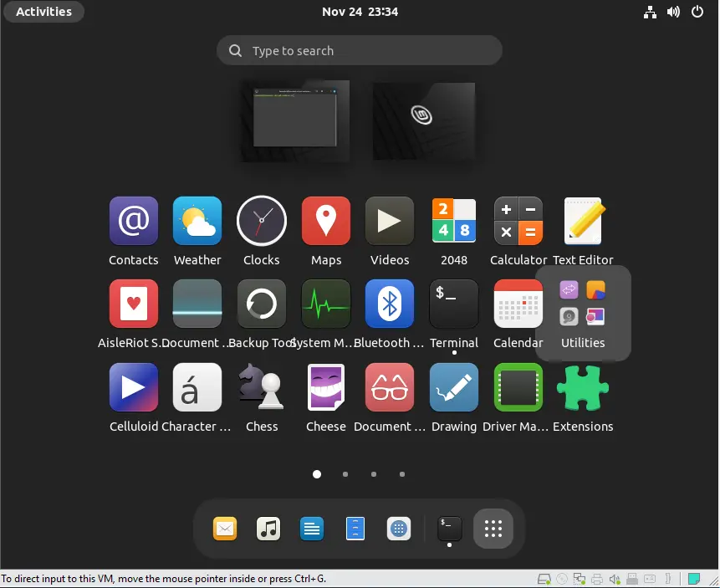Open the music player in dash
The width and height of the screenshot is (720, 588).
268,529
